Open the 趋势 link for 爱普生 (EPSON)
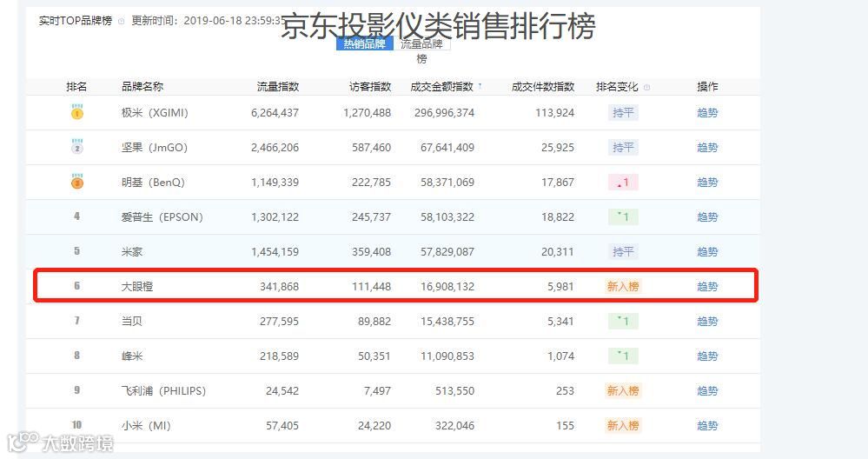The image size is (868, 459). (x=707, y=217)
